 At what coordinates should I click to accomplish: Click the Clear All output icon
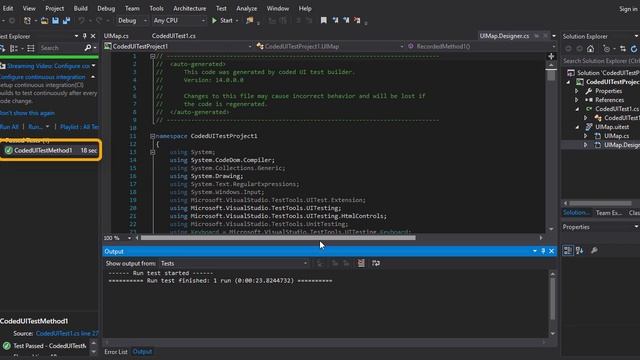[361, 264]
